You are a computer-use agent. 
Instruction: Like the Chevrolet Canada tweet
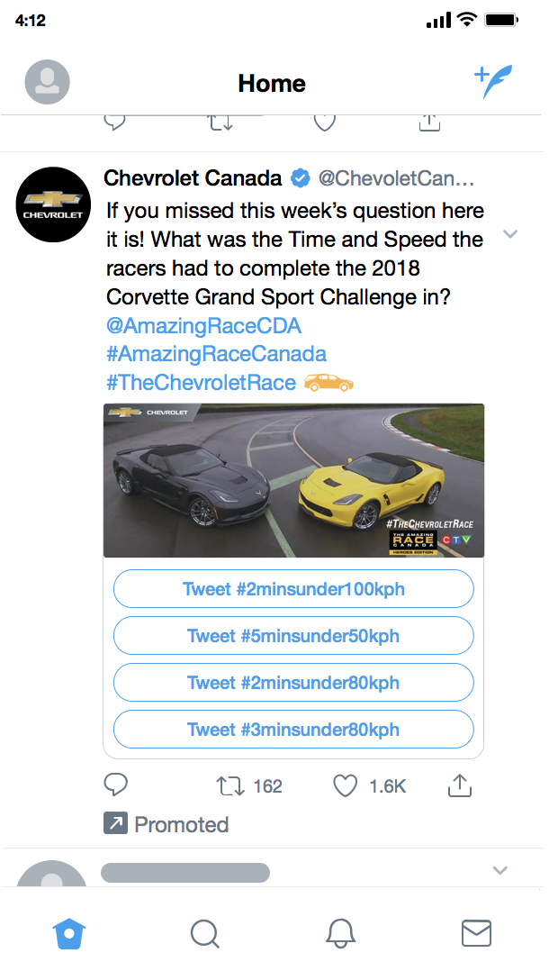[346, 786]
